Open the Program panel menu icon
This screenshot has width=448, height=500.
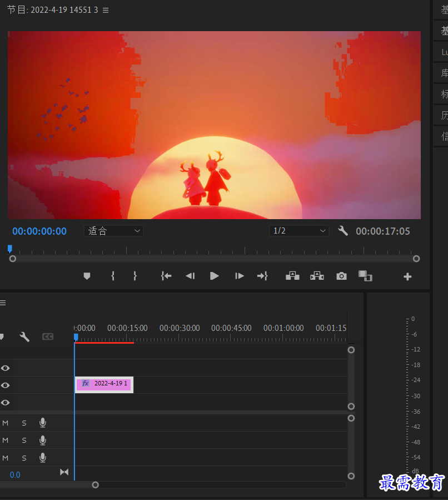(x=106, y=10)
